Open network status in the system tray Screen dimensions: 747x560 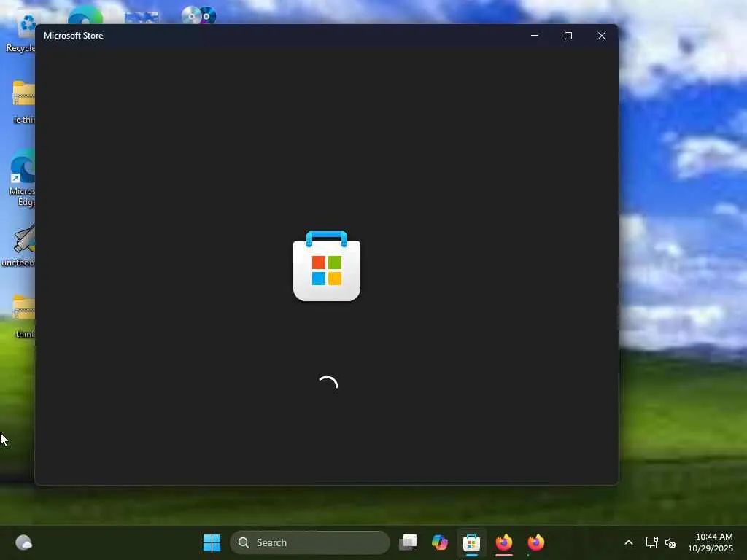(651, 542)
